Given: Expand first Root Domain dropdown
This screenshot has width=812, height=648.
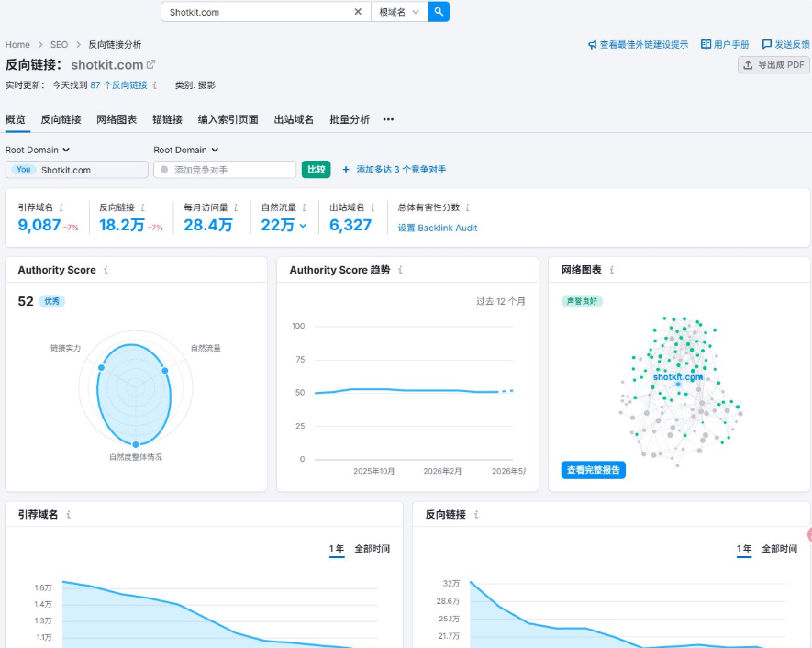Looking at the screenshot, I should pos(38,150).
